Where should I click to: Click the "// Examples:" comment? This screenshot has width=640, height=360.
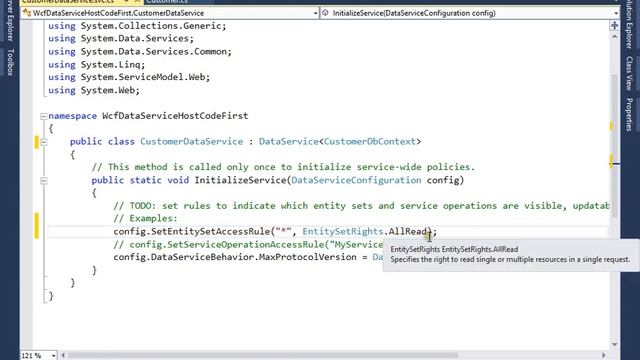point(146,218)
